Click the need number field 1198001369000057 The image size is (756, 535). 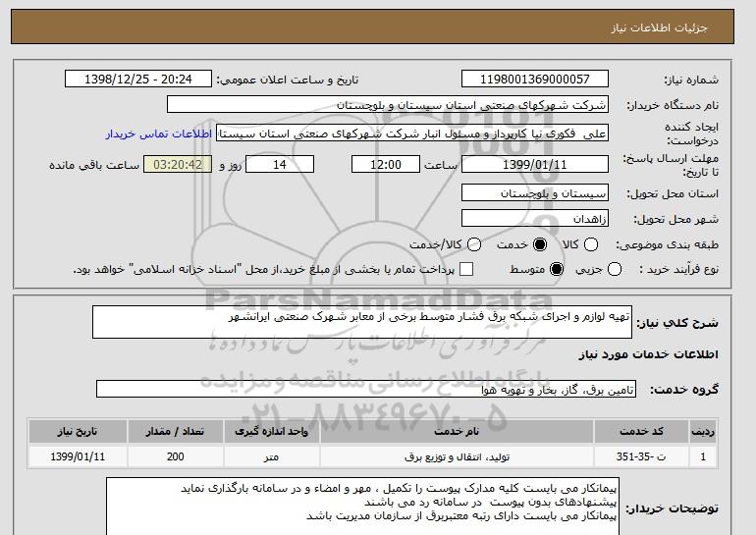point(535,80)
